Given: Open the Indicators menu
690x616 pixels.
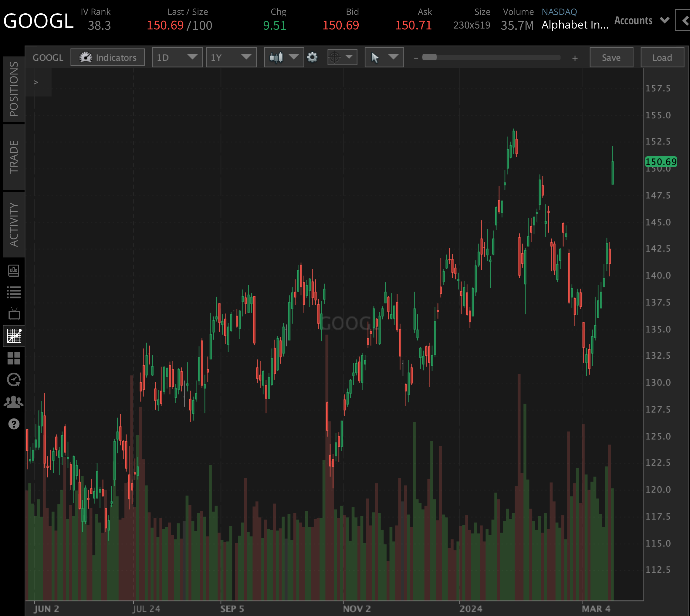Looking at the screenshot, I should pos(107,57).
